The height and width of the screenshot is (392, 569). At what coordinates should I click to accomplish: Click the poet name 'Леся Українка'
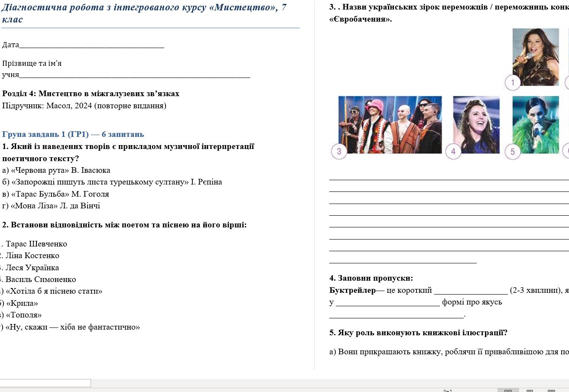pyautogui.click(x=32, y=268)
